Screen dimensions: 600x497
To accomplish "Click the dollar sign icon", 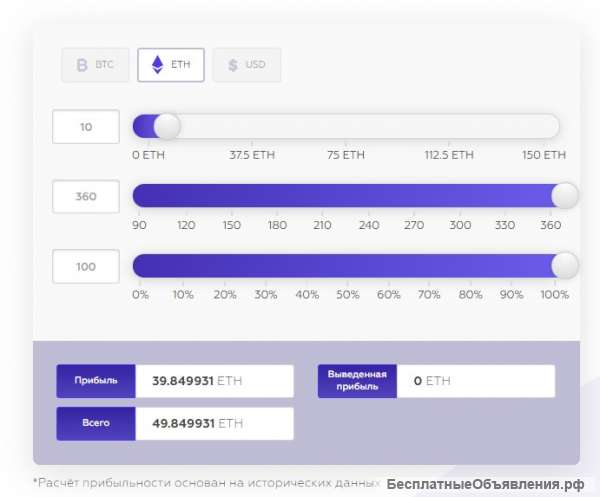I will [x=233, y=65].
